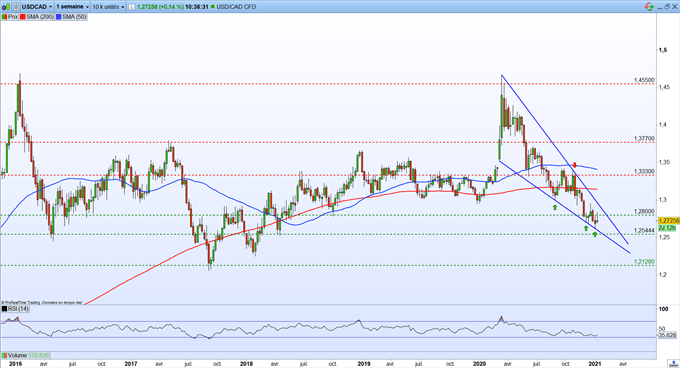Select the 1,25444 support level label
The width and height of the screenshot is (680, 368).
pyautogui.click(x=644, y=231)
